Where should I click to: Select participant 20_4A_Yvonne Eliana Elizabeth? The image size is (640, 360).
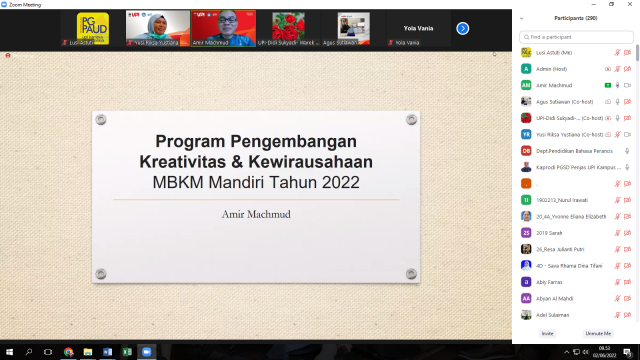click(x=576, y=216)
